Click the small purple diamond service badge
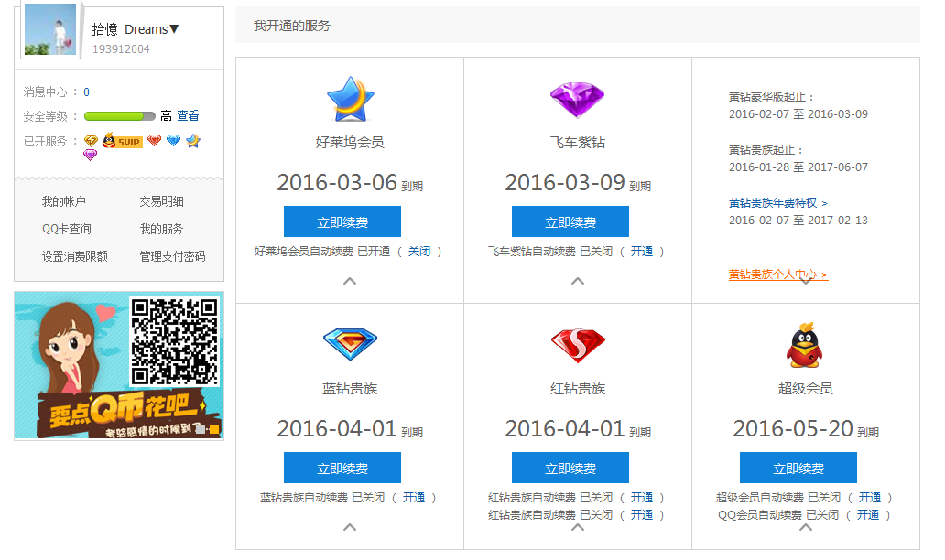This screenshot has width=945, height=560. tap(90, 155)
